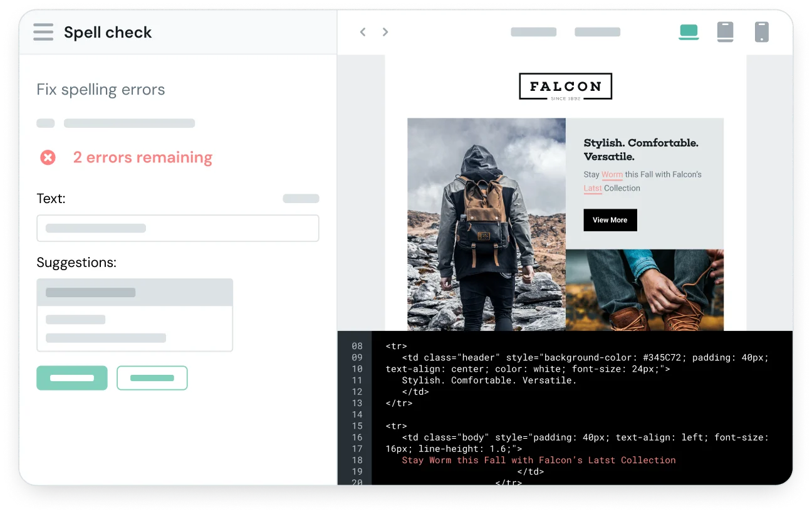812x514 pixels.
Task: Click the 2 errors remaining label
Action: point(143,157)
